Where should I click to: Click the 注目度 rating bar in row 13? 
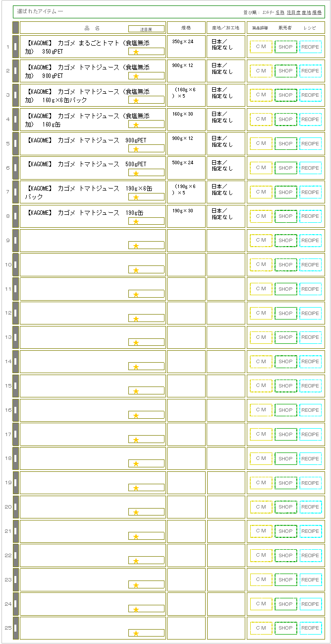(146, 342)
